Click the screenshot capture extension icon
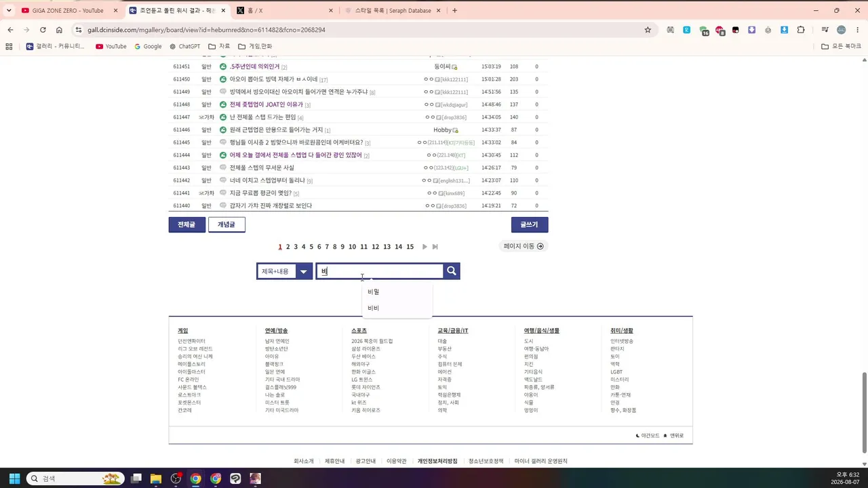This screenshot has width=868, height=488. (x=671, y=30)
